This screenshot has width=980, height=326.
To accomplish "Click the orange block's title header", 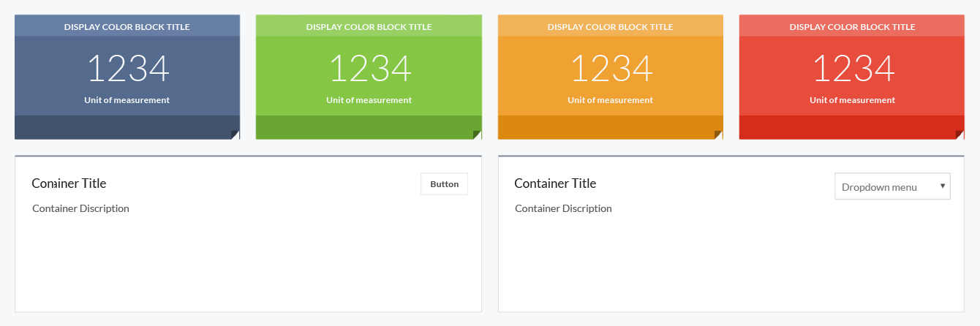I will click(x=610, y=27).
